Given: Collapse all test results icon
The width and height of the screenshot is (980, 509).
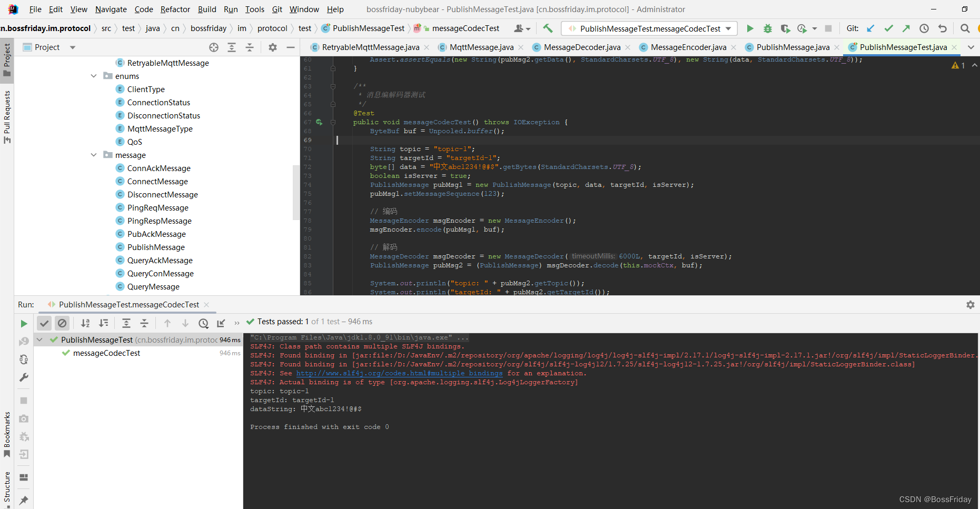Looking at the screenshot, I should [x=144, y=323].
